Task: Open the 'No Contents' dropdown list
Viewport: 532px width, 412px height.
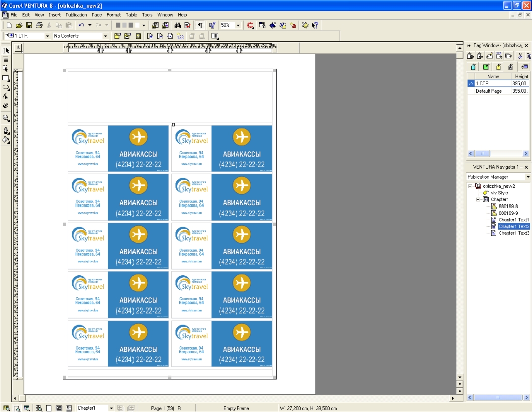Action: point(105,36)
